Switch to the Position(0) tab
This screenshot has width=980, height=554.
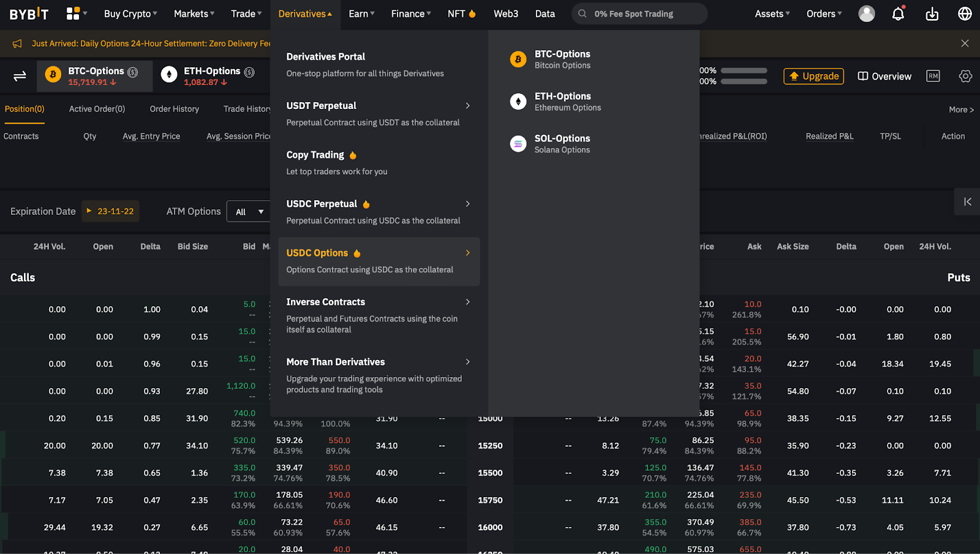tap(24, 109)
